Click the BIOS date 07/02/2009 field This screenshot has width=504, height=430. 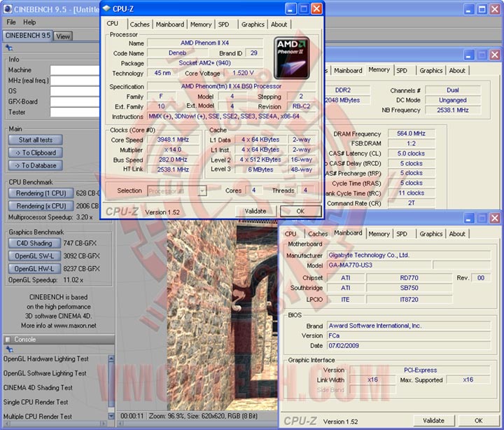[x=409, y=346]
